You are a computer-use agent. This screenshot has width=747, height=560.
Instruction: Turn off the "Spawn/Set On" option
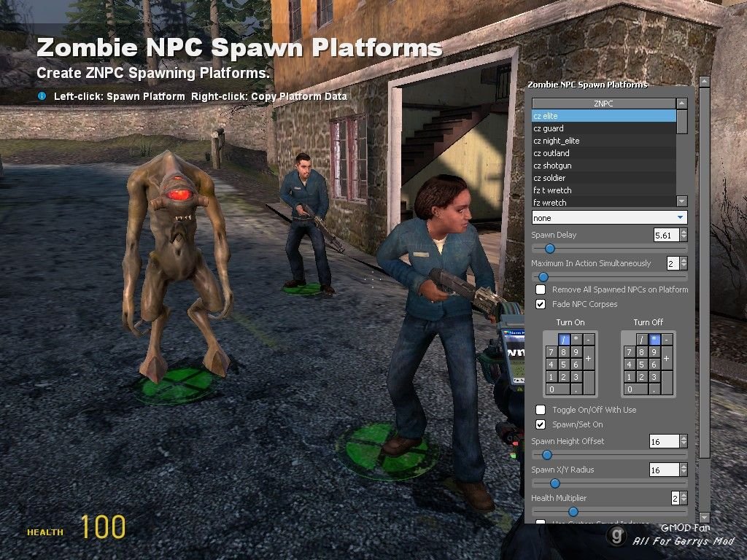[x=541, y=424]
